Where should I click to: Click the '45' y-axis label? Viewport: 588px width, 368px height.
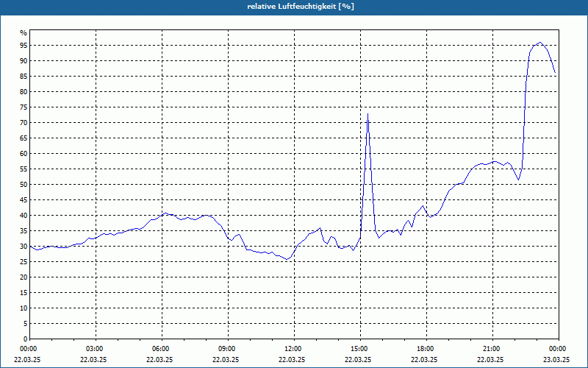pos(24,199)
